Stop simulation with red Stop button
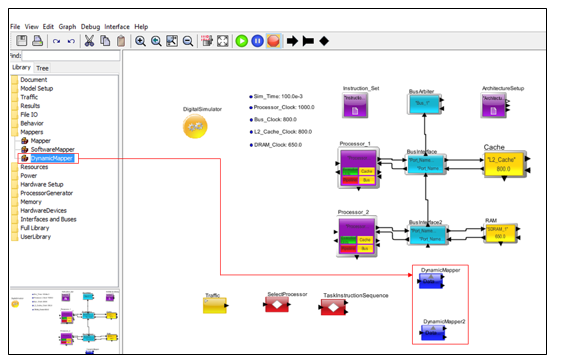This screenshot has width=561, height=364. pos(273,41)
